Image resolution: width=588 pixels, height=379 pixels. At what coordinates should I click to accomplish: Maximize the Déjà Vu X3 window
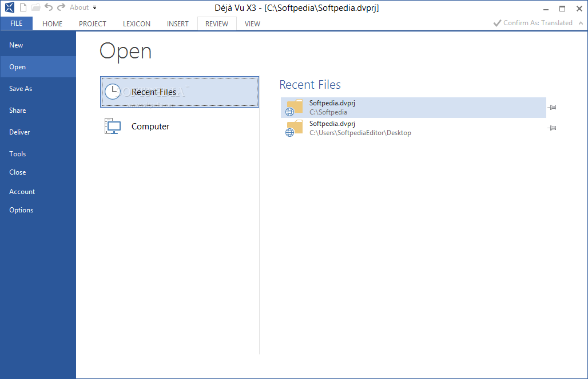coord(562,9)
